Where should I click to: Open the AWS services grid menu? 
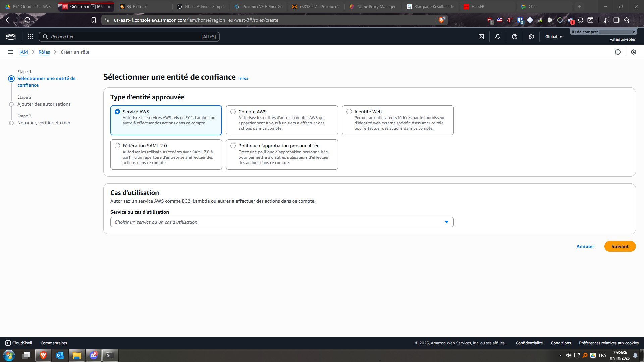click(30, 37)
